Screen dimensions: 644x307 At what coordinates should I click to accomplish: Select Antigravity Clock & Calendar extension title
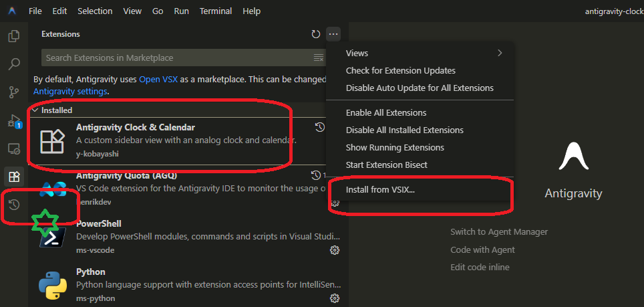[136, 127]
